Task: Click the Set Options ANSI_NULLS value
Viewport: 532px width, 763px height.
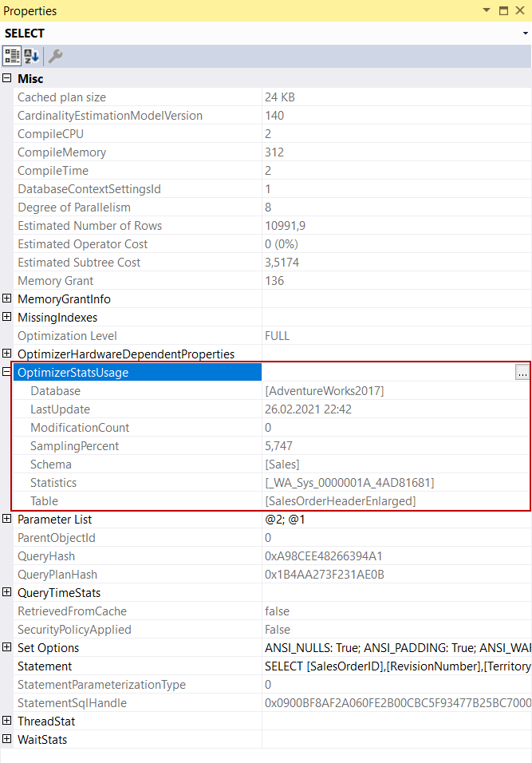Action: coord(398,648)
